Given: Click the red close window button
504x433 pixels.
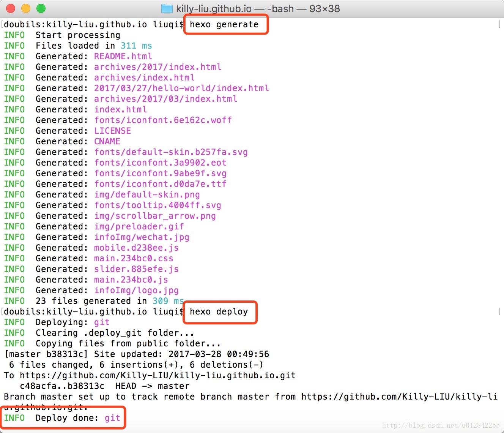Looking at the screenshot, I should click(11, 8).
